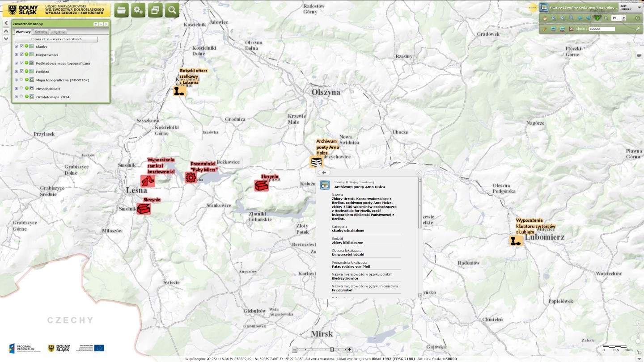Image resolution: width=644 pixels, height=362 pixels.
Task: Open the PL language dropdown
Action: point(623,18)
